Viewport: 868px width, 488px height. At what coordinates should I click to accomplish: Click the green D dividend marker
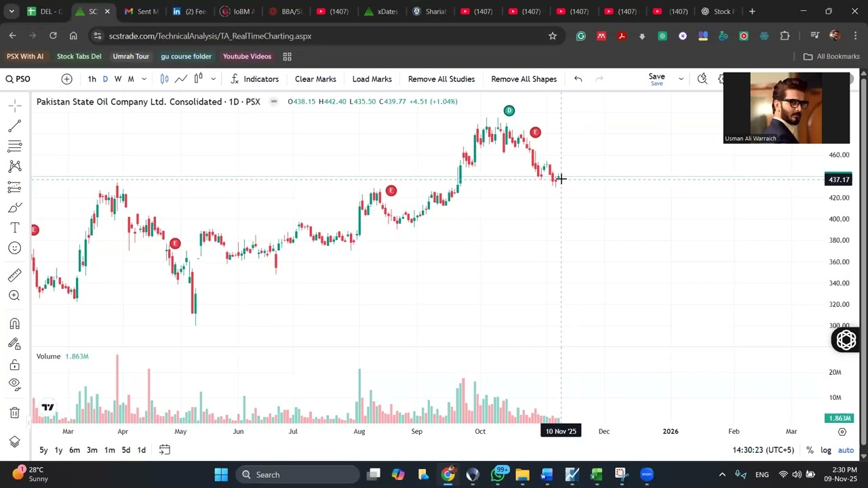pos(509,110)
